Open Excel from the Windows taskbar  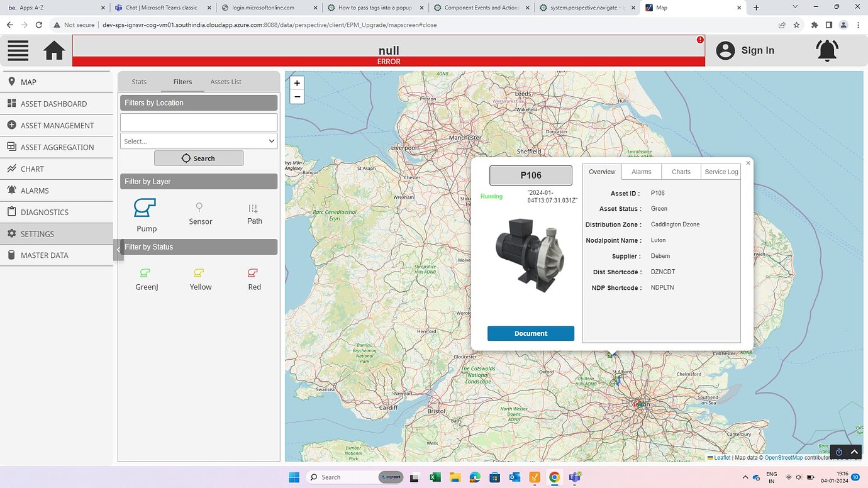tap(435, 477)
